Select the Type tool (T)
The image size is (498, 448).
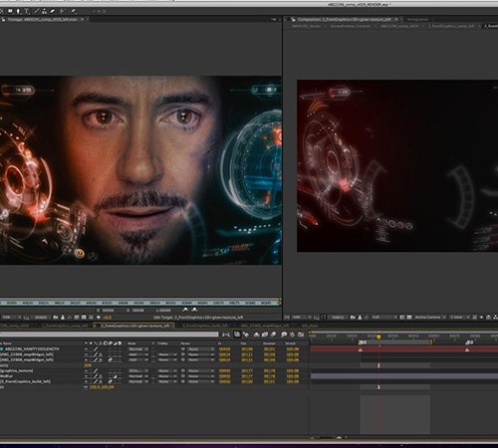pyautogui.click(x=27, y=12)
